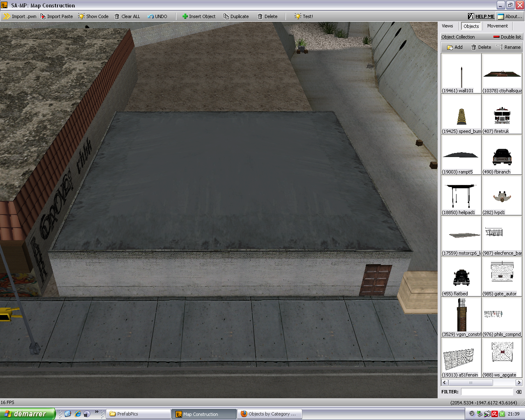Open the démarrer Start menu
525x420 pixels.
tap(27, 414)
